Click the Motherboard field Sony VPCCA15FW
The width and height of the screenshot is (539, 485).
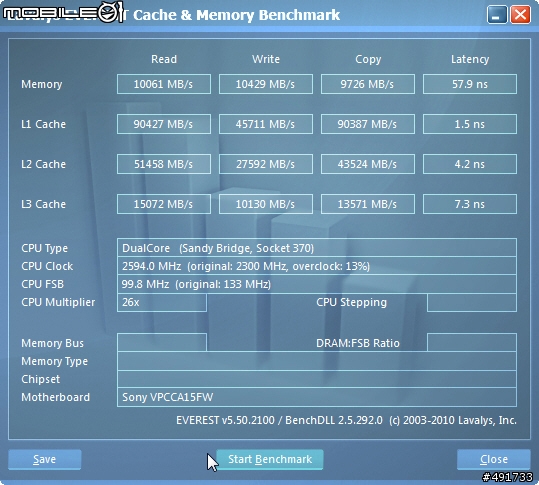coord(317,397)
